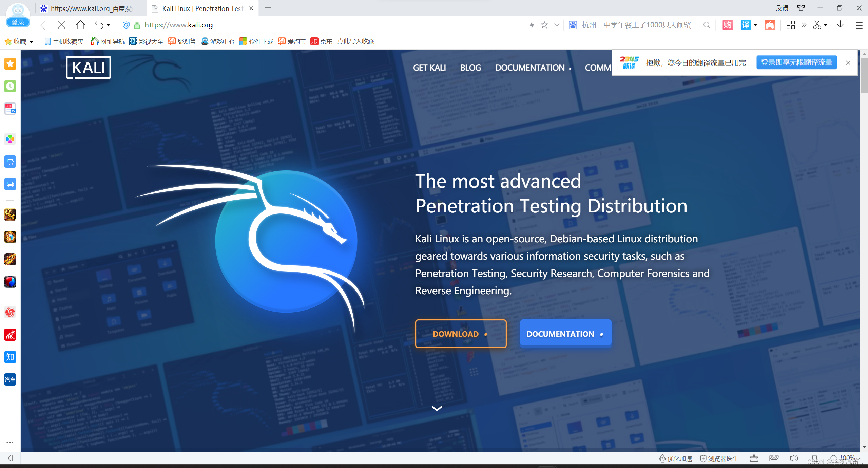Viewport: 868px width, 468px height.
Task: Open the 收藏 favorites dropdown
Action: click(19, 41)
